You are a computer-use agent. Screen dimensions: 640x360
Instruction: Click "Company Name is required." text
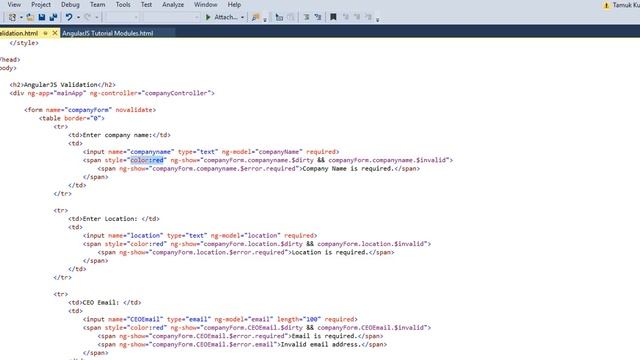(348, 168)
